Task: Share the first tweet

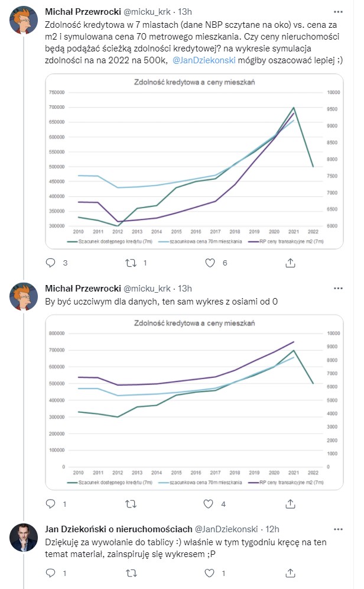Action: [x=291, y=263]
